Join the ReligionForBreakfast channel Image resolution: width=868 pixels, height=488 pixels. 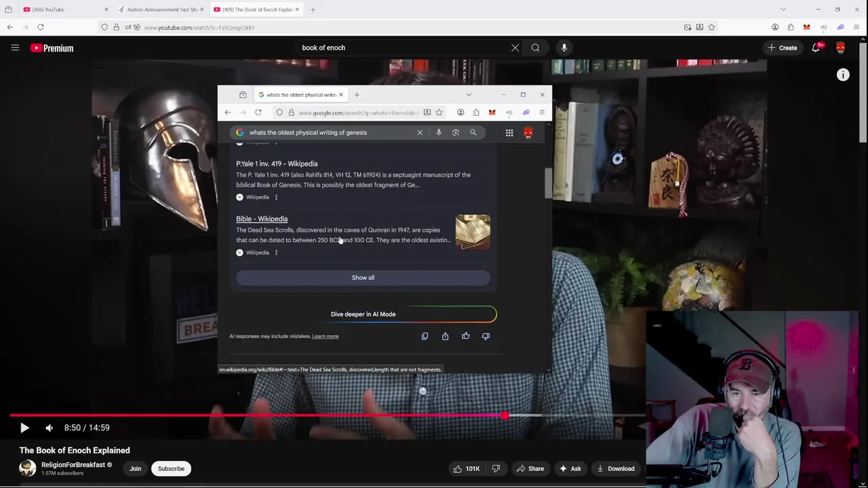[136, 468]
